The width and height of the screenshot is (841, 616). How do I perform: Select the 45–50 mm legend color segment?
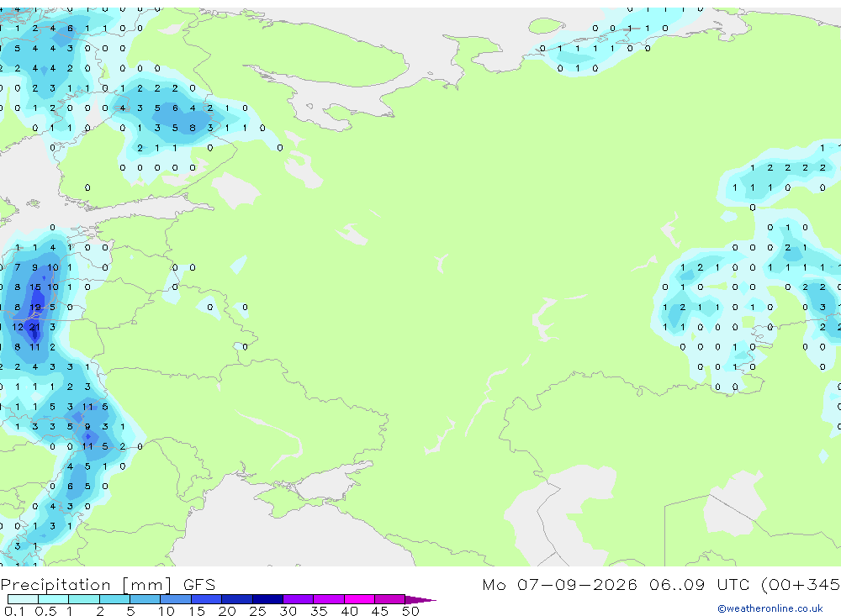(390, 599)
